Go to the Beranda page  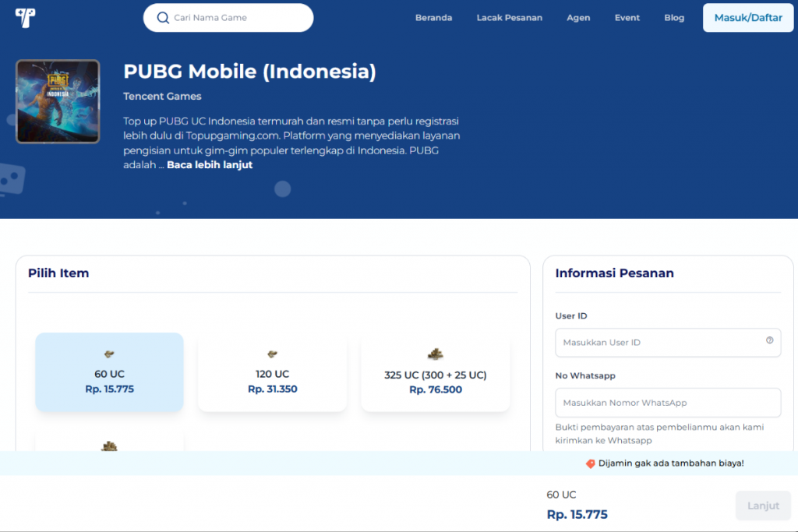[x=433, y=18]
